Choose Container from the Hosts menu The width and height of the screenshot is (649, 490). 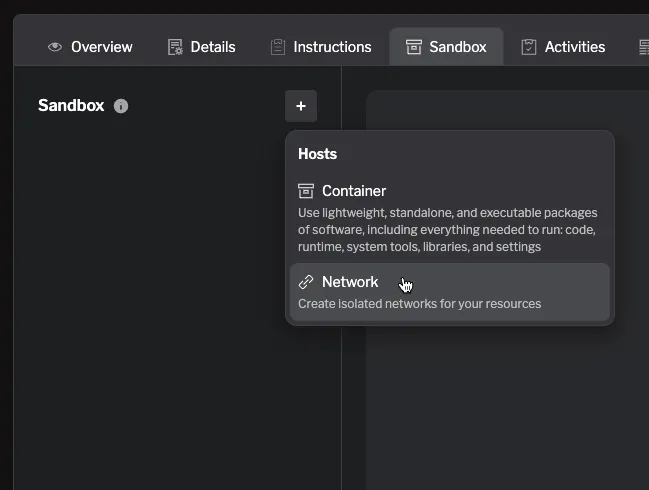[449, 218]
